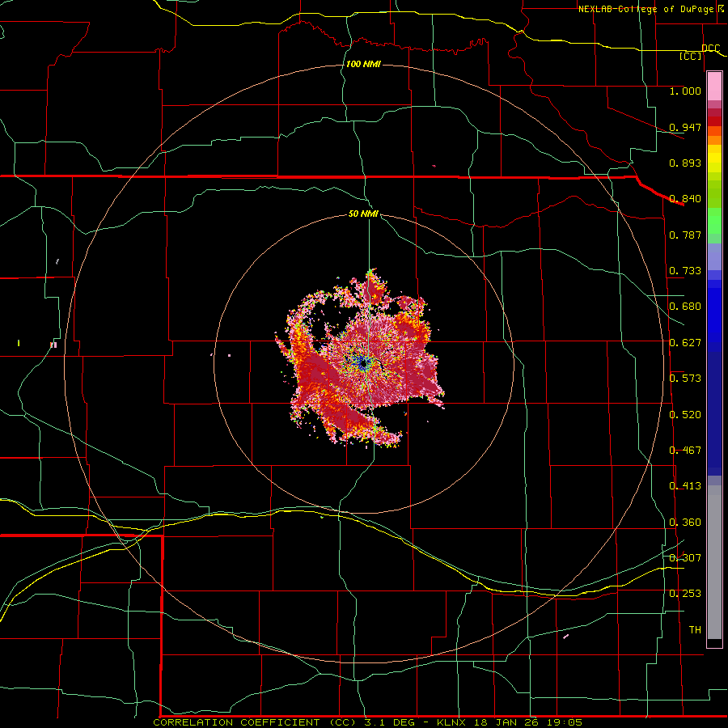Image resolution: width=728 pixels, height=728 pixels.
Task: Click the pink segment of the color bar
Action: (x=714, y=86)
